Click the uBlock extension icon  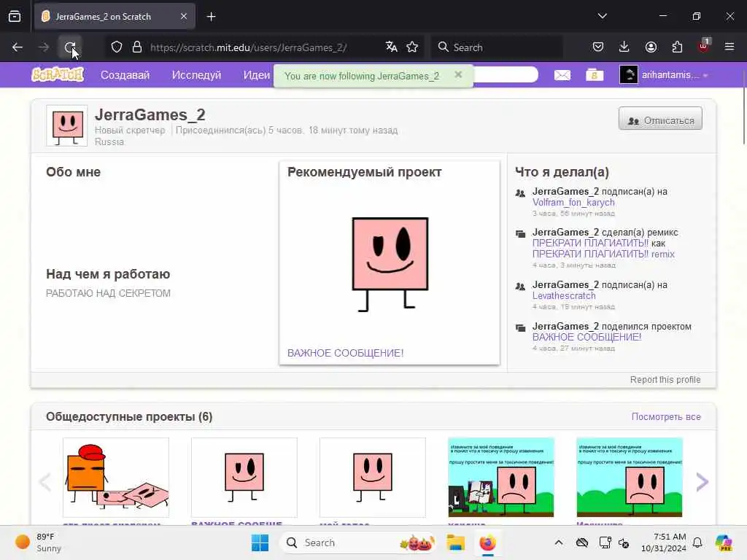[704, 46]
